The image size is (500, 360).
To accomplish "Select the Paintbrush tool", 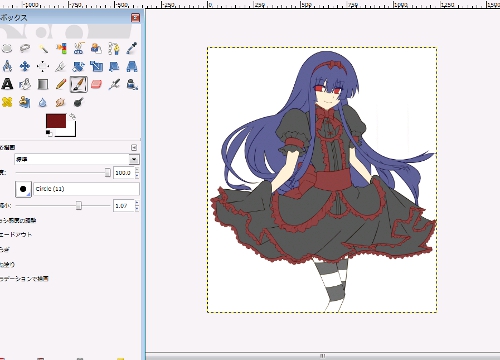I will (79, 84).
